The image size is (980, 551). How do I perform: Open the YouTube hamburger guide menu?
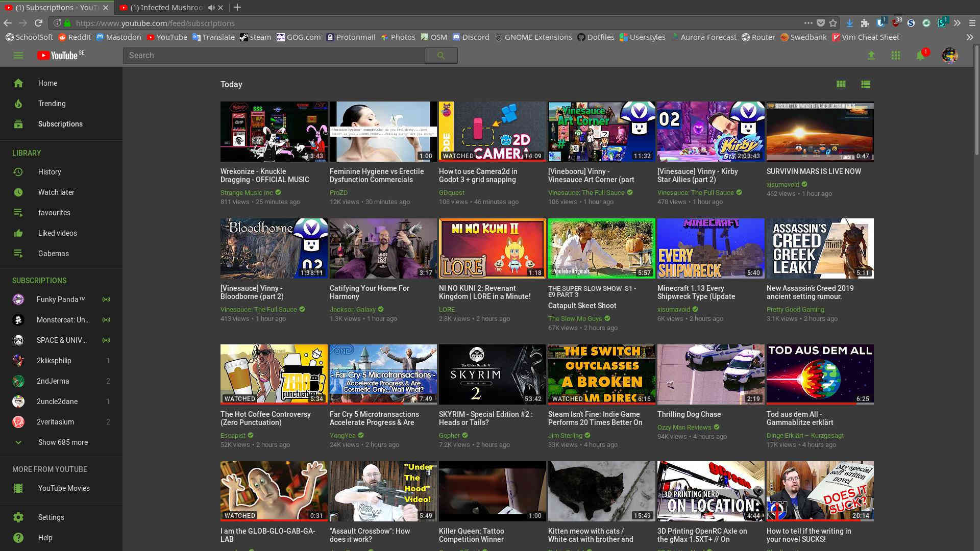[x=18, y=55]
